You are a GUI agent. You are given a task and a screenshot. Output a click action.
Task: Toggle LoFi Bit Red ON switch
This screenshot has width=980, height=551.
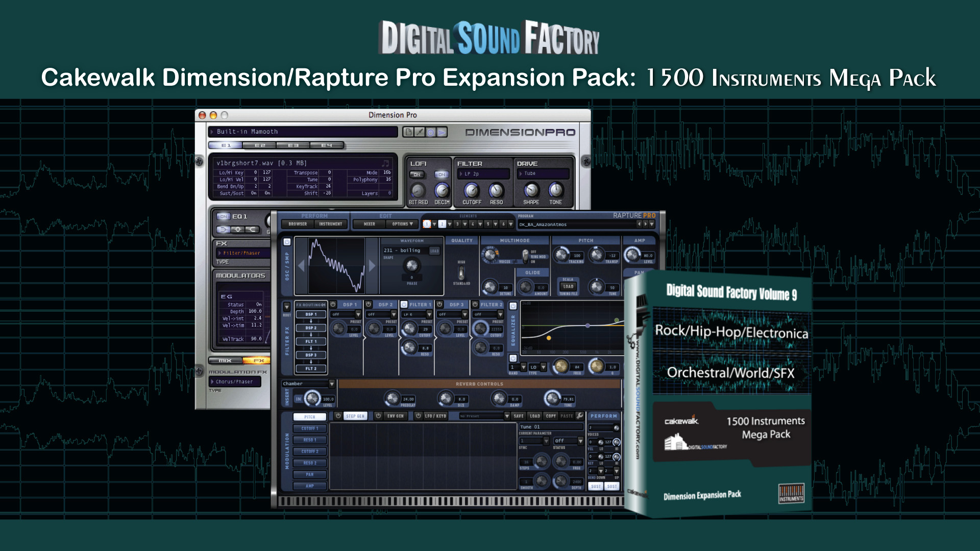(x=417, y=174)
